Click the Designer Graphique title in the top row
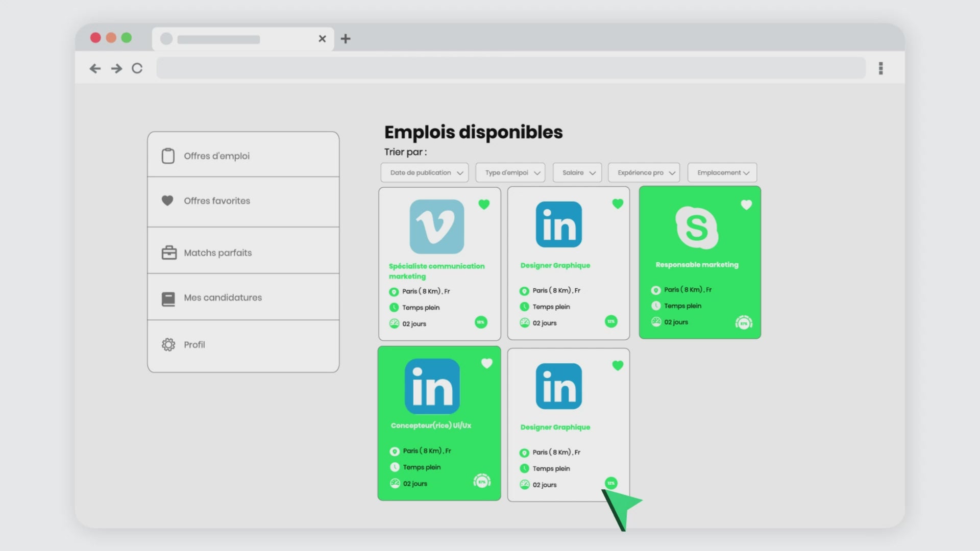The height and width of the screenshot is (551, 980). point(555,265)
